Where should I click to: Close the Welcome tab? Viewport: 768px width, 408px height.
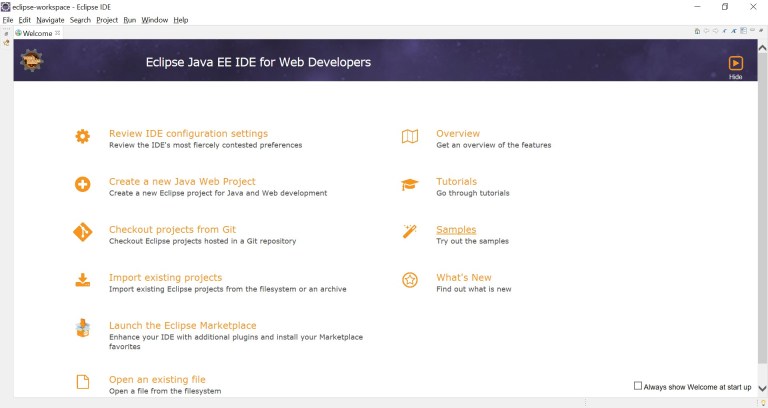(x=58, y=33)
